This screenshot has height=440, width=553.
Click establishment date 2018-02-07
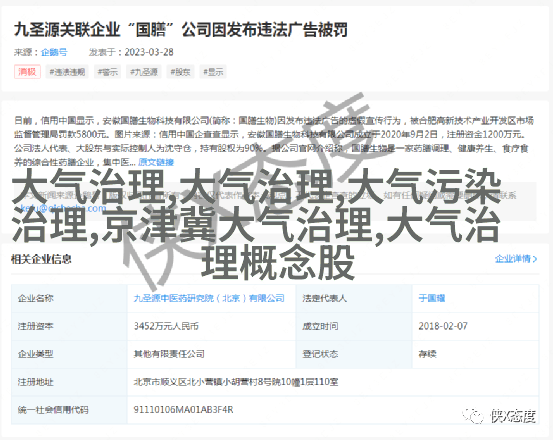point(443,326)
